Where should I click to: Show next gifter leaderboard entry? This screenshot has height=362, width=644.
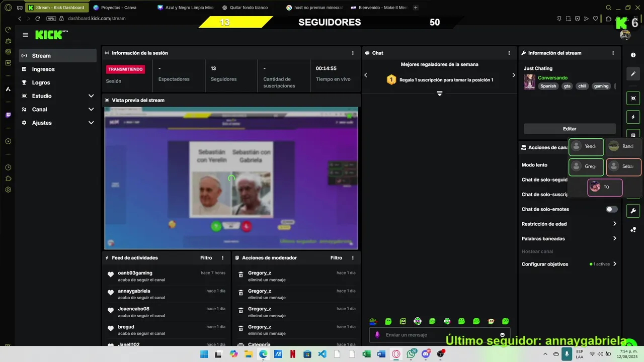514,75
